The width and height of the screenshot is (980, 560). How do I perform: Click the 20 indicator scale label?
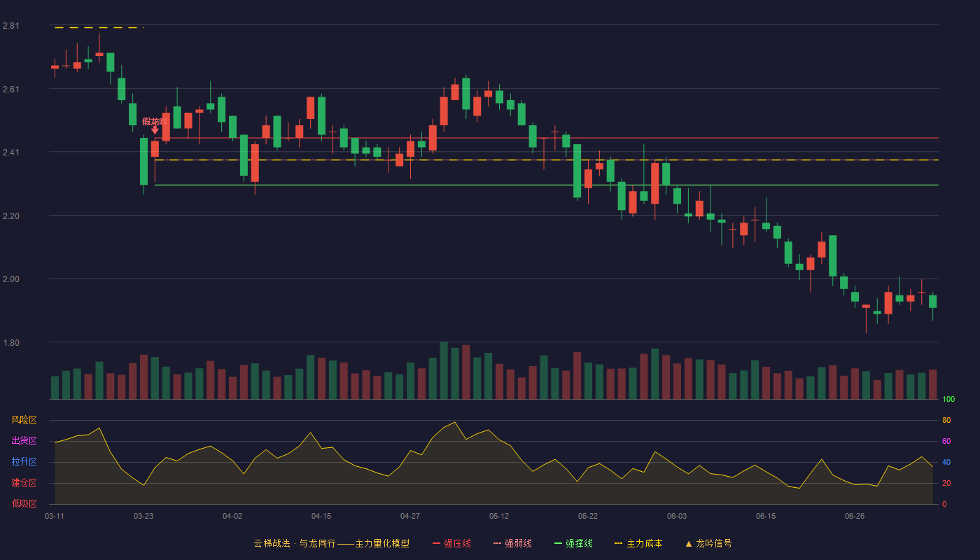click(946, 483)
